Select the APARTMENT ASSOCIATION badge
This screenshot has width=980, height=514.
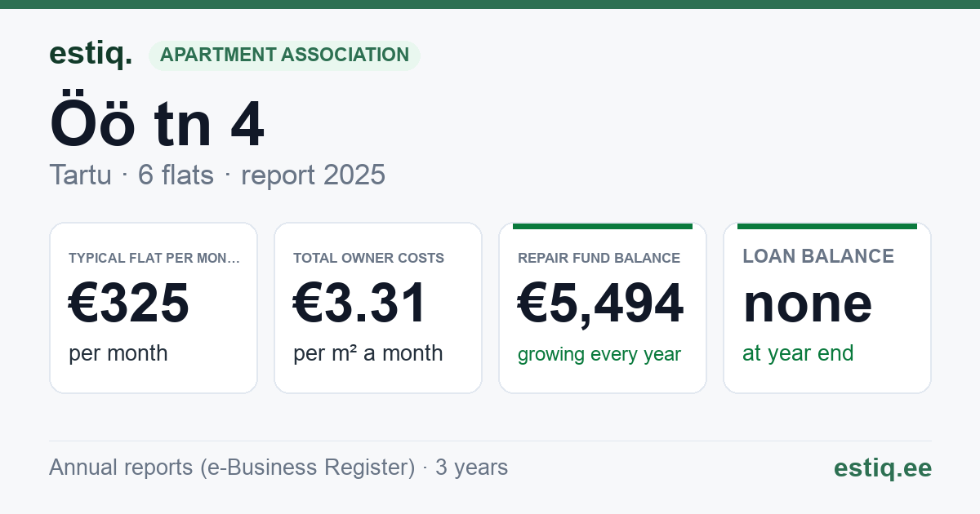click(x=284, y=55)
